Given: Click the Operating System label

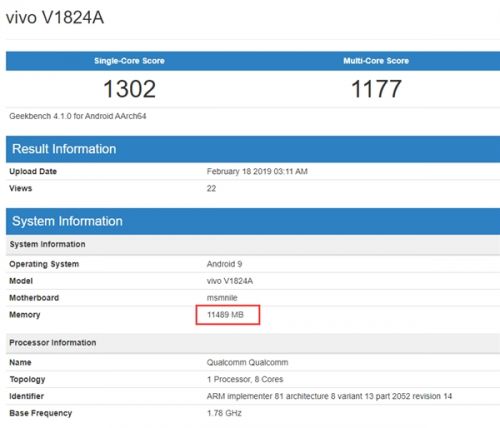Looking at the screenshot, I should click(x=44, y=264).
